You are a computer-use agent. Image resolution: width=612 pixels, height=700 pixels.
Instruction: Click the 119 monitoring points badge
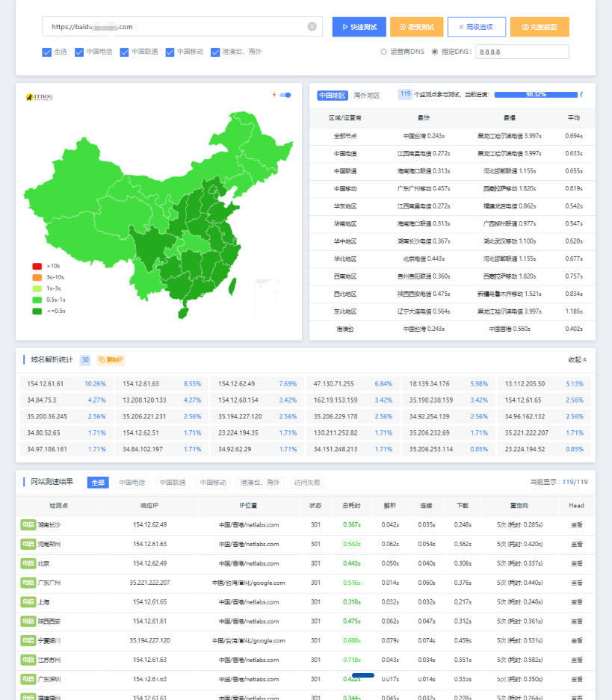tap(405, 95)
